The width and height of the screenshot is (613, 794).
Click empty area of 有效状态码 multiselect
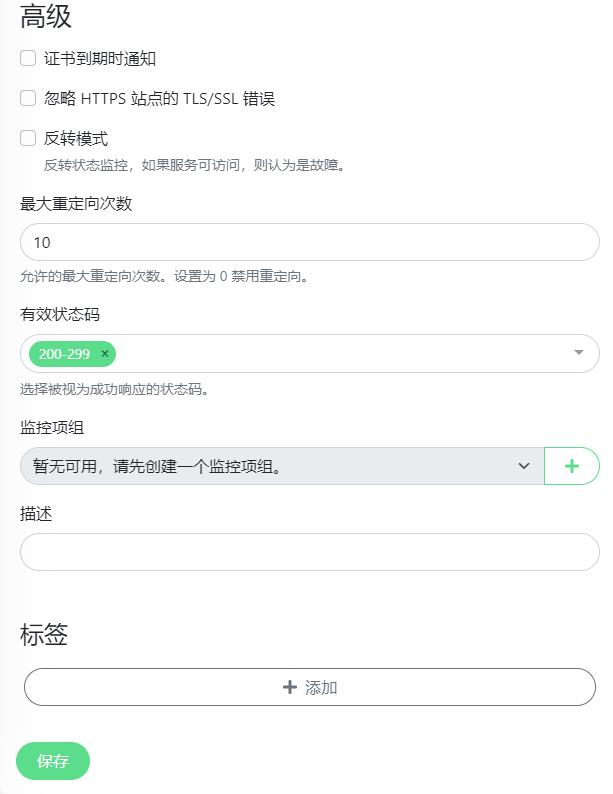point(339,353)
